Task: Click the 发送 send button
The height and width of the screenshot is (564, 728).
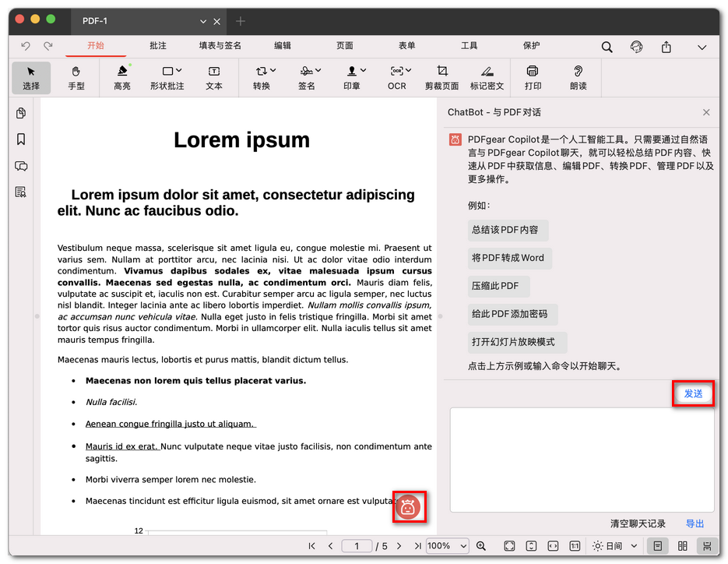Action: coord(693,394)
